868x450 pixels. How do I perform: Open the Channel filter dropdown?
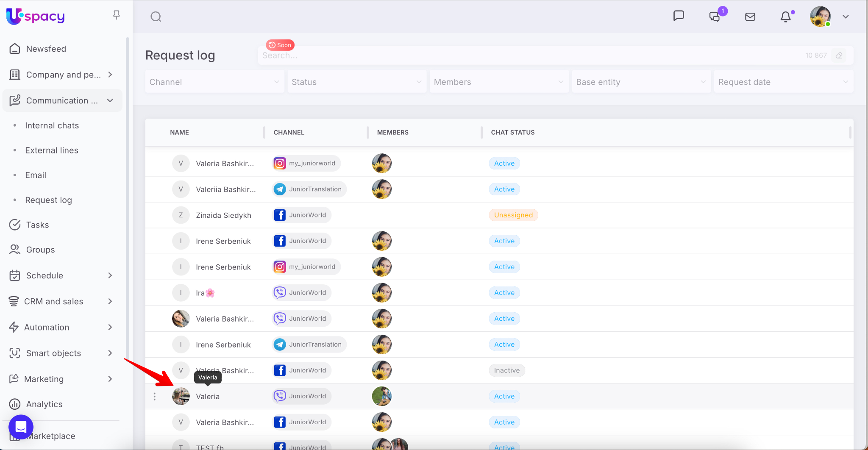(x=214, y=82)
